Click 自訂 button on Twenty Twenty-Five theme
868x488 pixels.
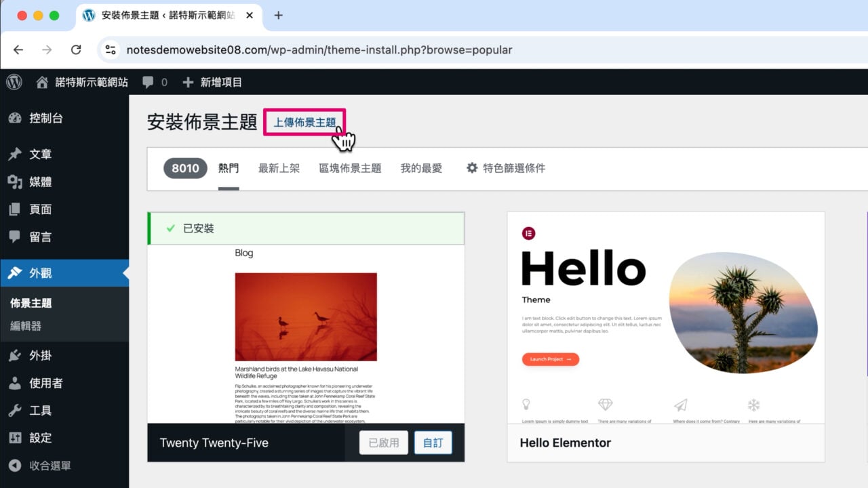[433, 442]
